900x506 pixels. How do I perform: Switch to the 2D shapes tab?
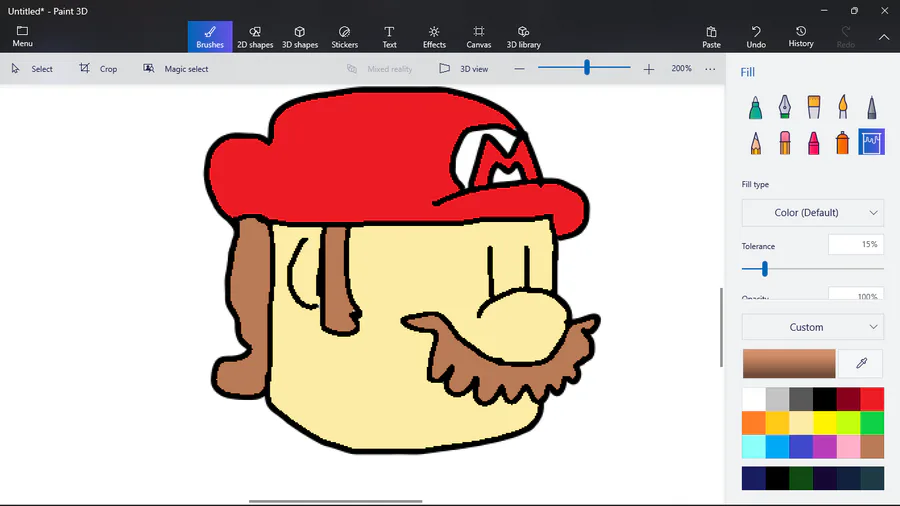tap(255, 37)
